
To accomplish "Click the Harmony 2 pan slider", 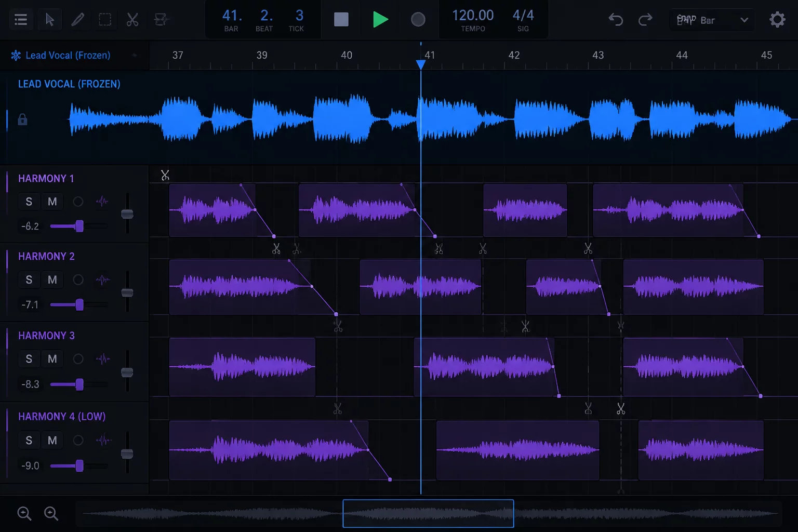I will (79, 304).
